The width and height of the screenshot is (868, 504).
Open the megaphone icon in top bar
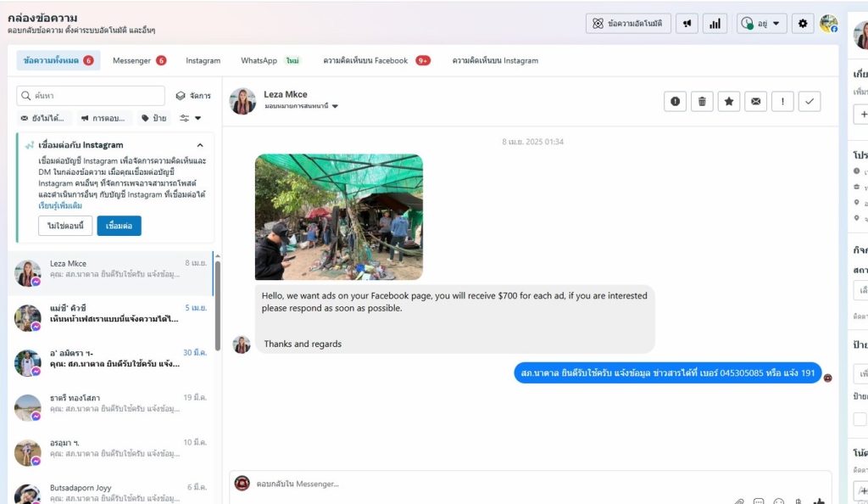687,24
